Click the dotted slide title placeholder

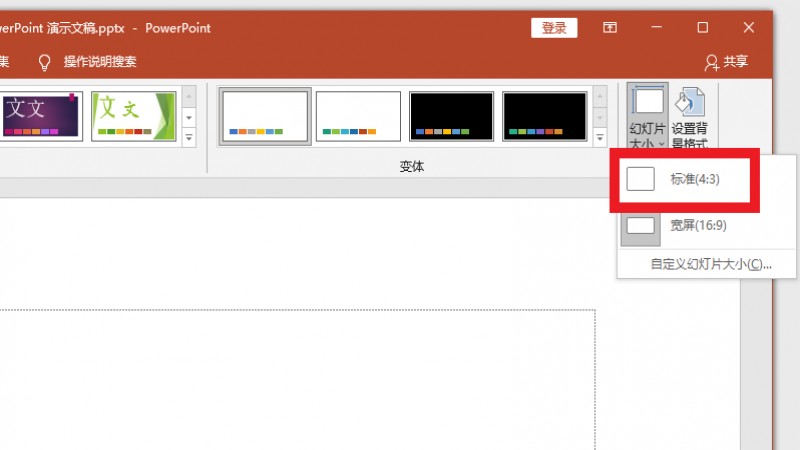297,379
